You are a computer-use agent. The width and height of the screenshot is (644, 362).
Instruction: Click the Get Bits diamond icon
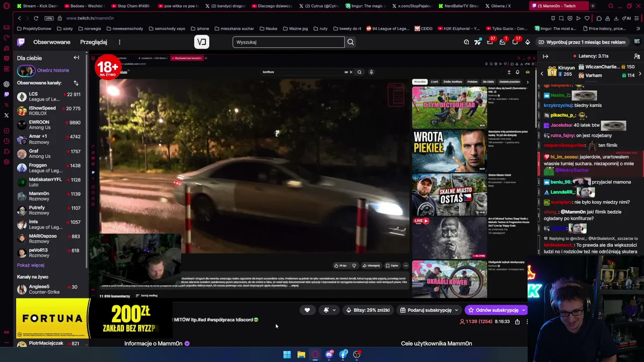(x=527, y=42)
